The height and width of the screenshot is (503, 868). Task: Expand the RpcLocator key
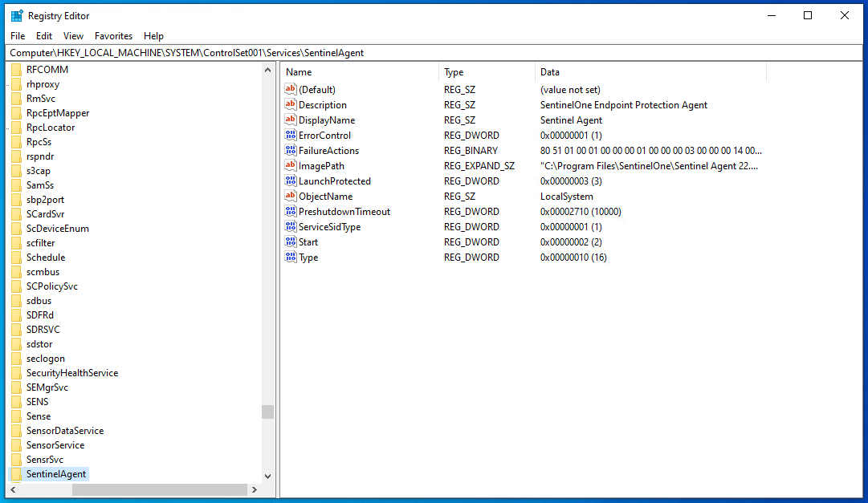click(x=8, y=128)
